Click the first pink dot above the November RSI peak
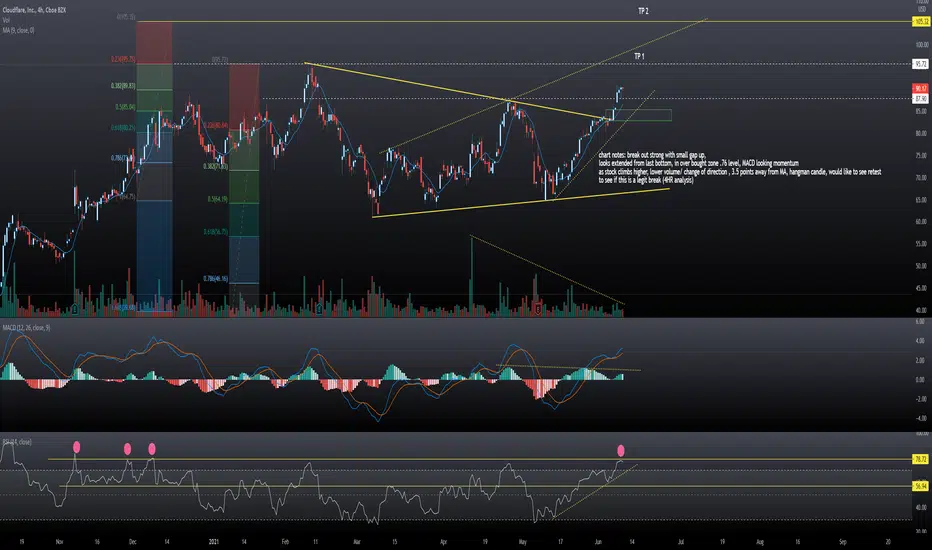This screenshot has width=932, height=550. tap(76, 447)
